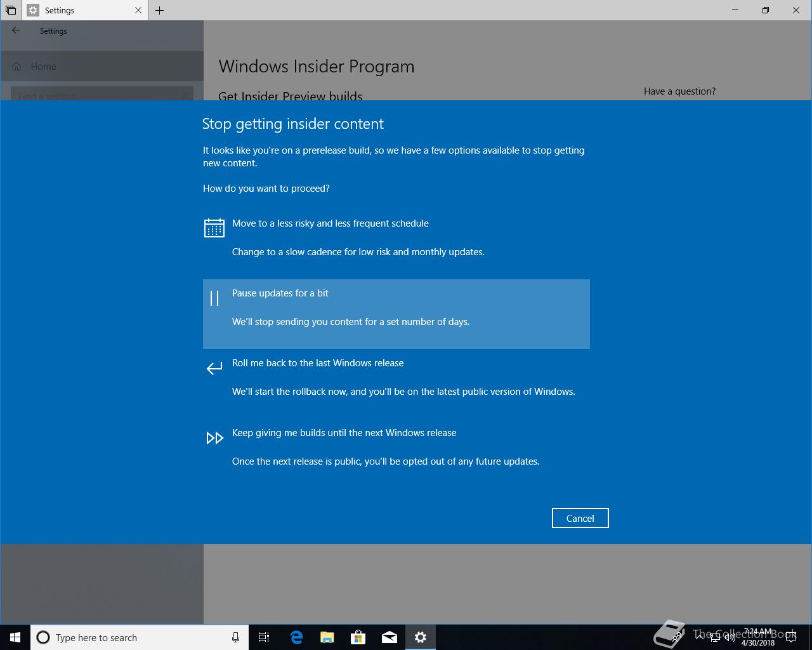
Task: Open Mail app from taskbar
Action: coord(390,637)
